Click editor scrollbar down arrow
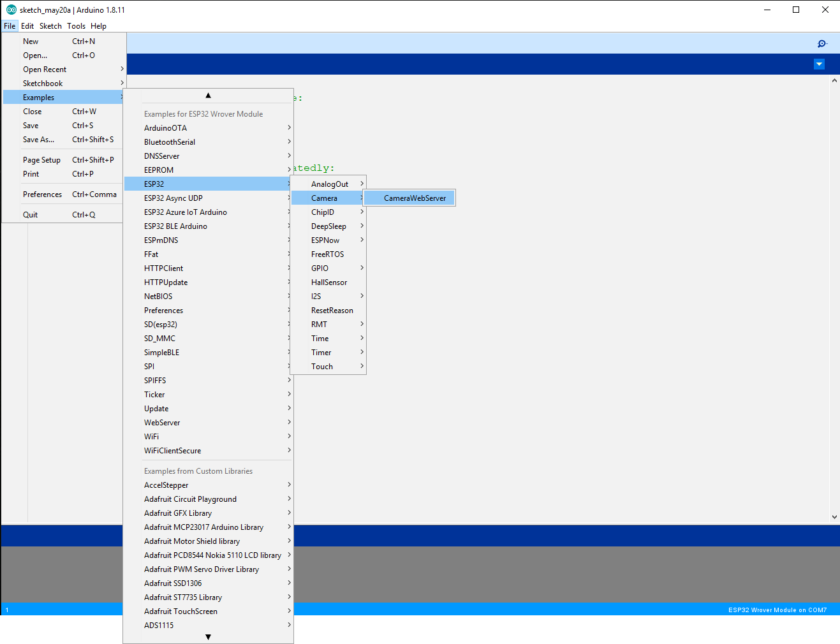This screenshot has height=644, width=840. (834, 517)
